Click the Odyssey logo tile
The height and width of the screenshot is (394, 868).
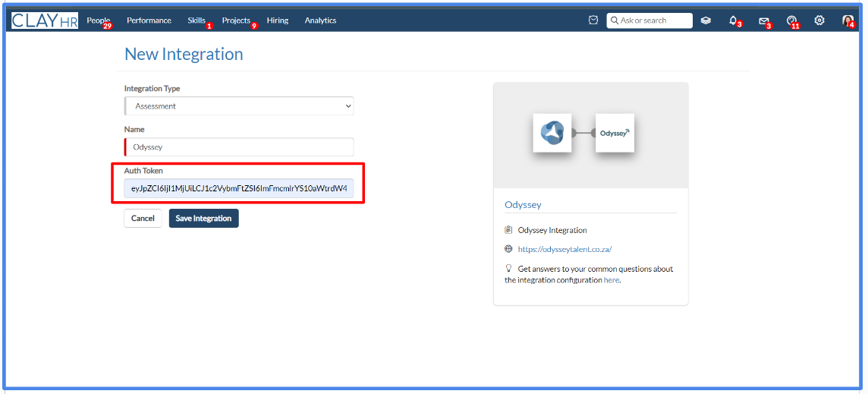pos(615,133)
